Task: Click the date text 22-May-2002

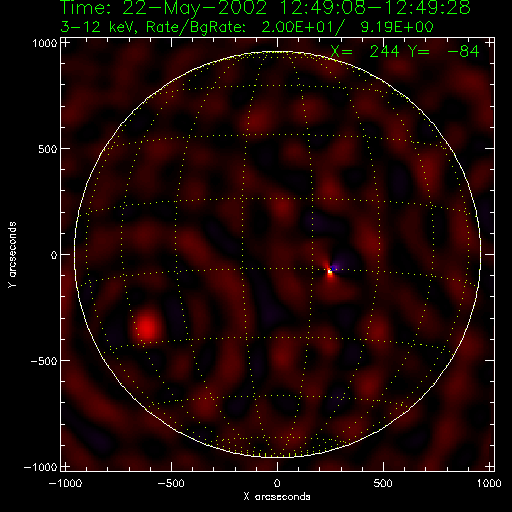Action: [x=194, y=7]
